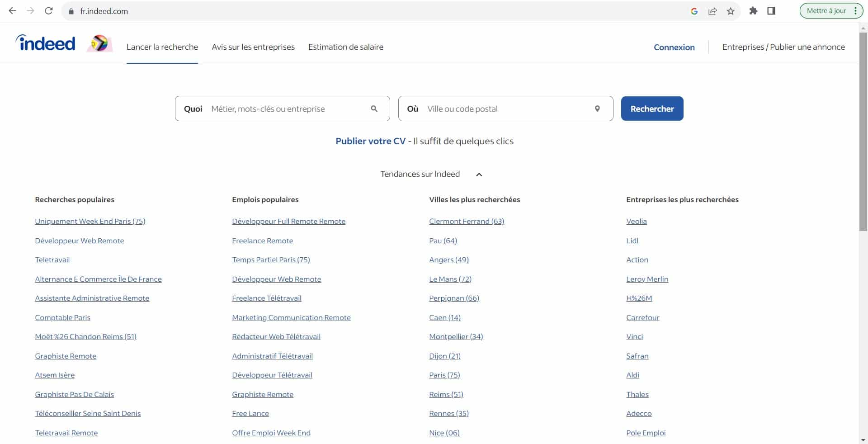Click the Quoi job keyword input field
The image size is (868, 444).
[283, 109]
